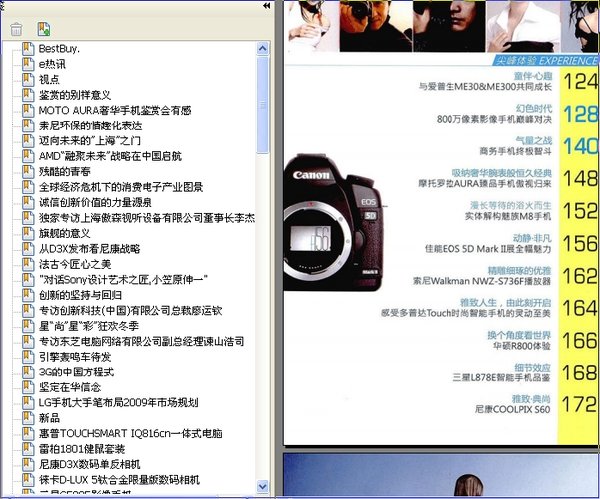This screenshot has height=499, width=600.
Task: Click bookmark icon beside 残酷的青春
Action: (x=28, y=171)
